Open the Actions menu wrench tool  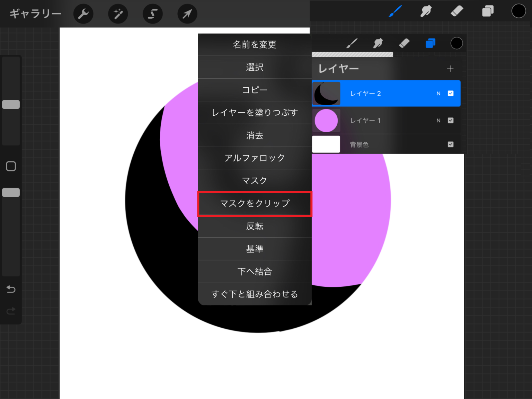[83, 14]
